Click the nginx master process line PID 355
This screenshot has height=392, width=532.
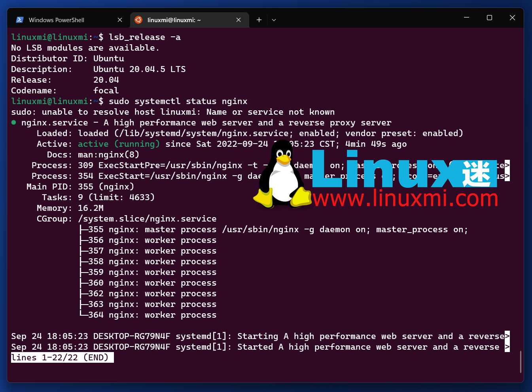(198, 229)
